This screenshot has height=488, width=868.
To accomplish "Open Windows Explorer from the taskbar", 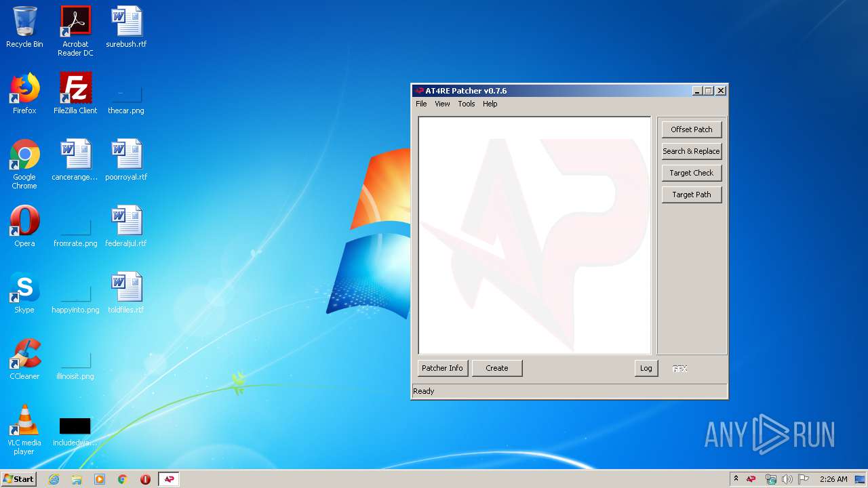I will click(77, 479).
